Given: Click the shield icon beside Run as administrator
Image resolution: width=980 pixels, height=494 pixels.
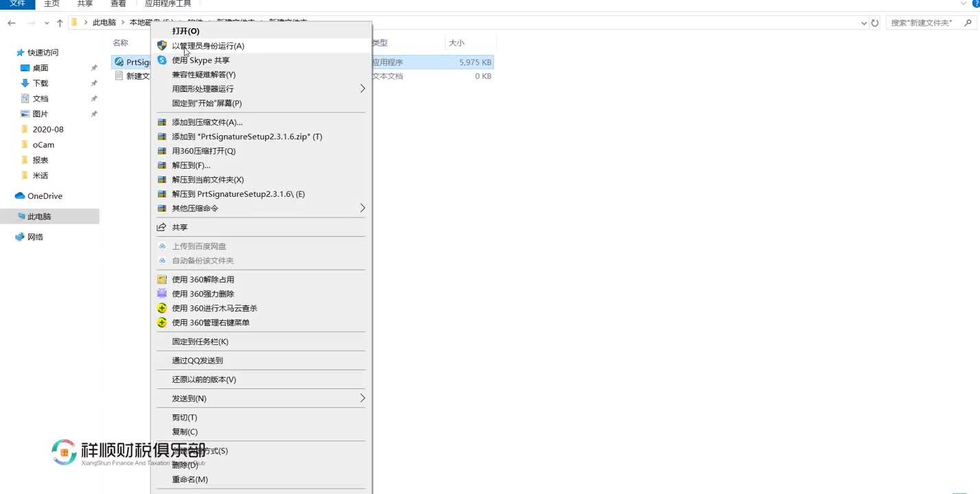Looking at the screenshot, I should click(x=162, y=46).
